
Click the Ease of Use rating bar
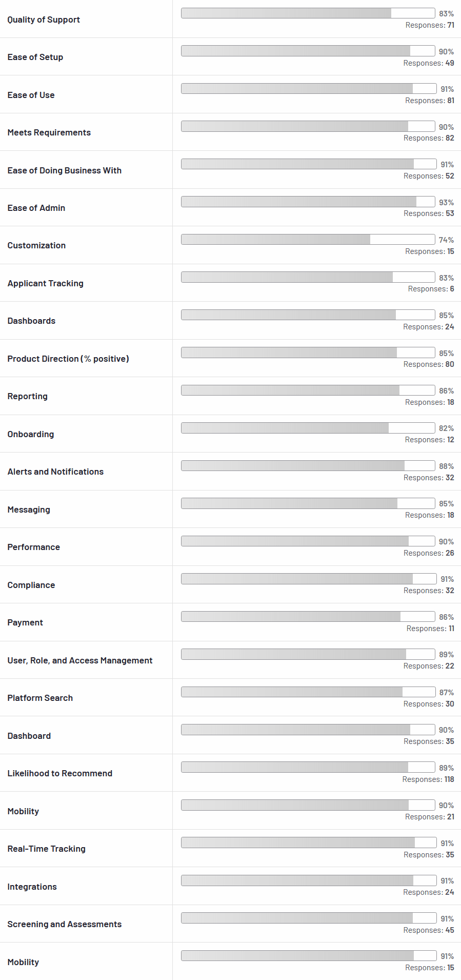[x=309, y=88]
